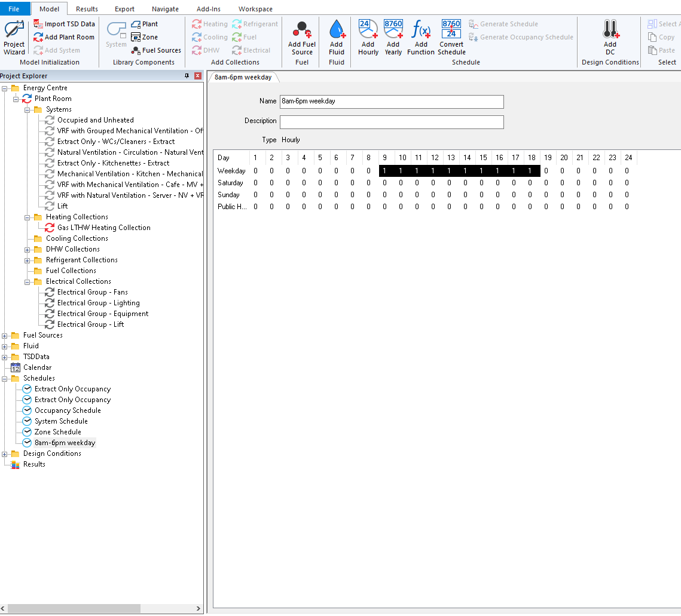The height and width of the screenshot is (616, 681).
Task: Click Add Plant Room button
Action: (64, 37)
